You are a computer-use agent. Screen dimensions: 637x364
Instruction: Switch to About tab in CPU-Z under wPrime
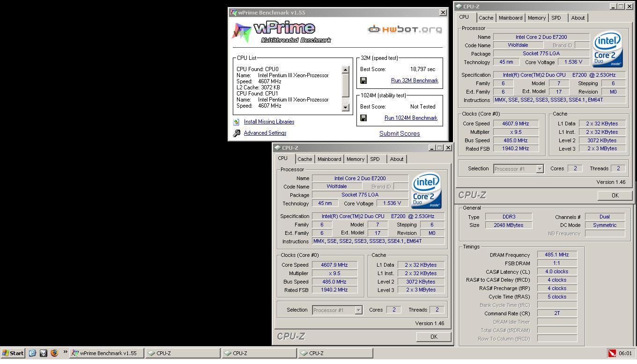[x=397, y=160]
